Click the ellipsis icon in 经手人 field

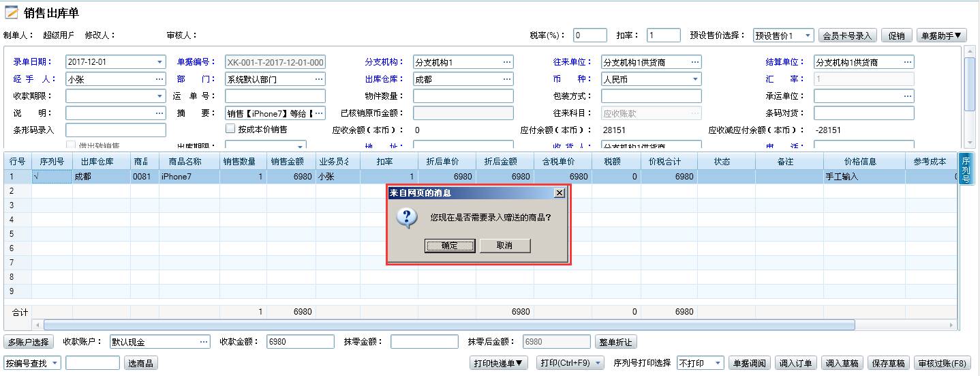click(159, 79)
